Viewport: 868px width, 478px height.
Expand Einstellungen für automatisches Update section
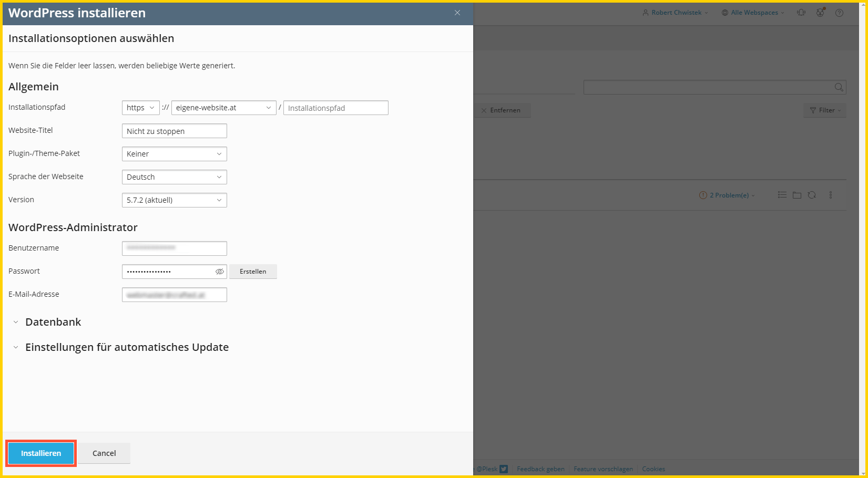pos(121,347)
